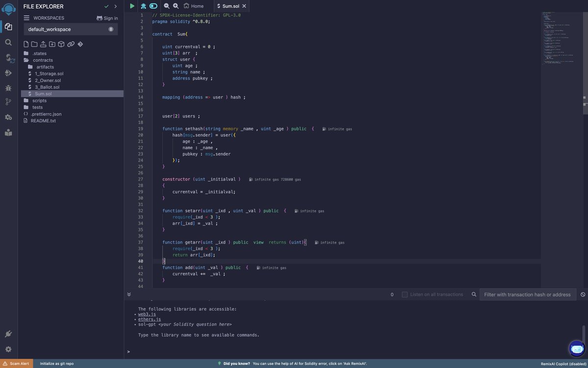Open the Search in files sidebar icon
588x368 pixels.
point(8,42)
